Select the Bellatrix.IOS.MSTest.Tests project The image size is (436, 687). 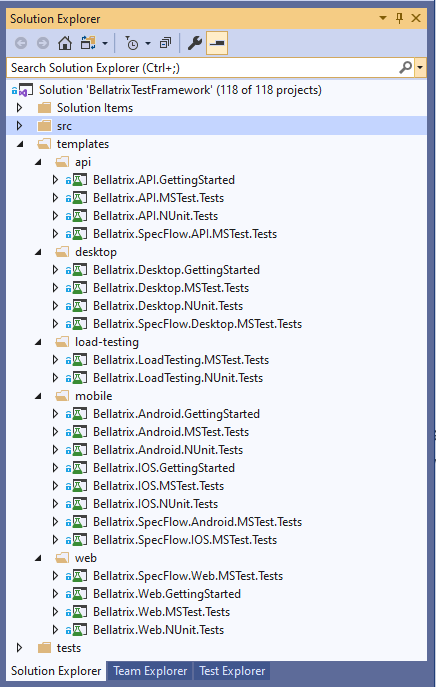click(158, 486)
